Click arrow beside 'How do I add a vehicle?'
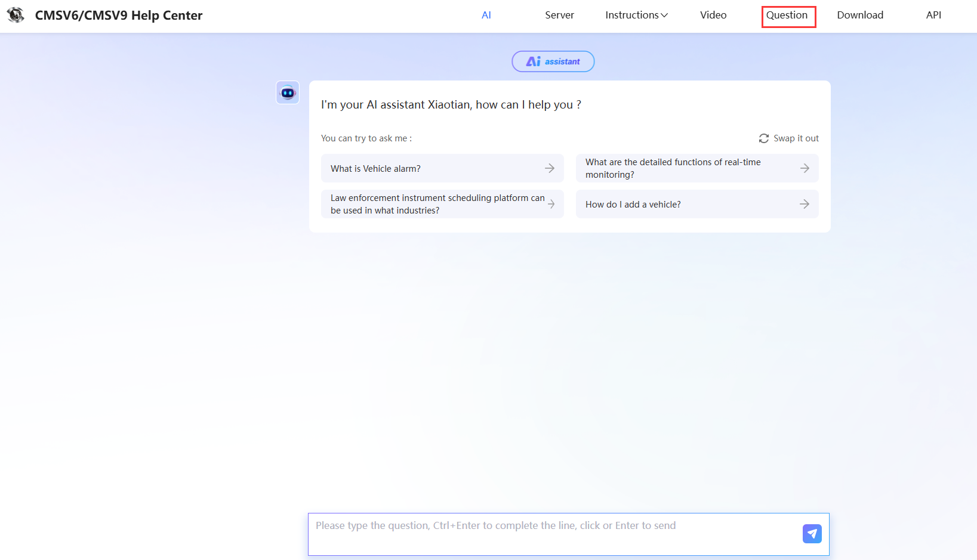This screenshot has width=977, height=560. (x=805, y=204)
